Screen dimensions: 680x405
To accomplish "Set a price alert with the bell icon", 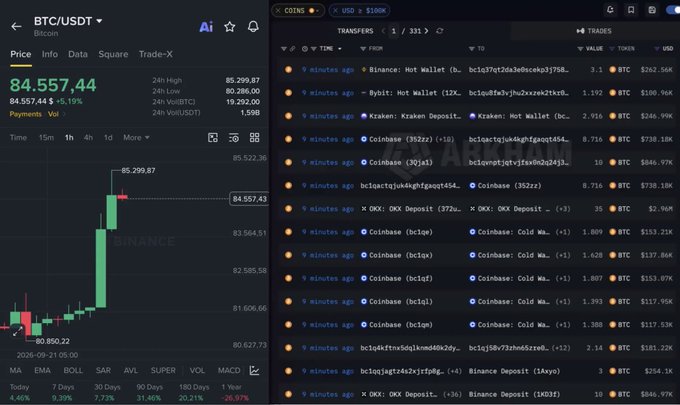I will coord(253,26).
